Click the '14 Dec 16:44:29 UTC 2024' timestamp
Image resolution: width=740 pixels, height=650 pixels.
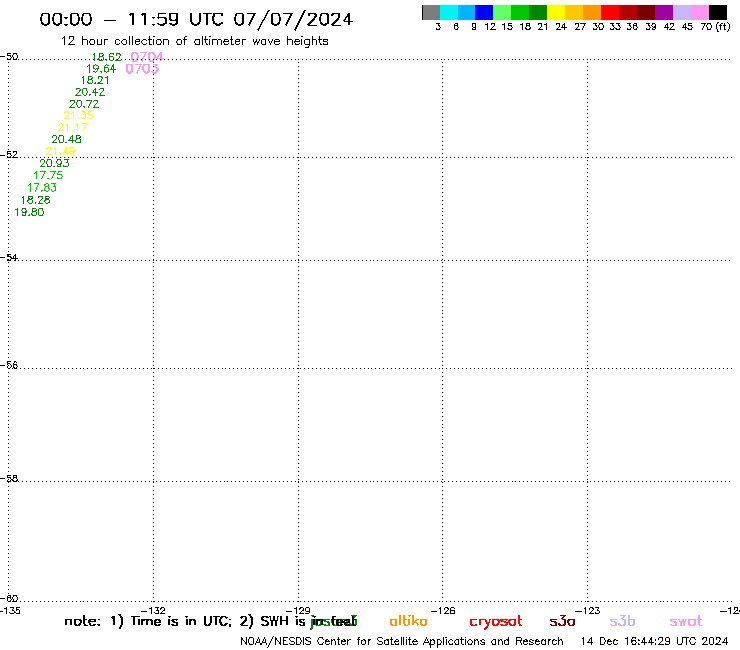pos(654,641)
